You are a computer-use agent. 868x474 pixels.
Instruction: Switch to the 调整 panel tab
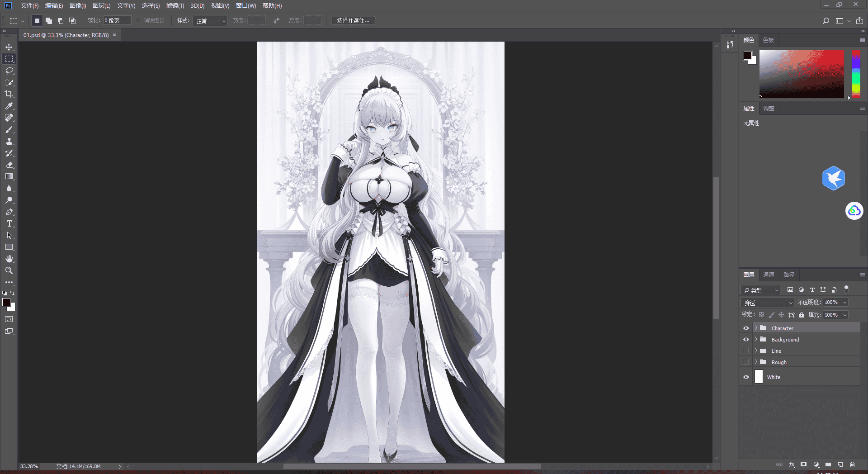pos(769,109)
